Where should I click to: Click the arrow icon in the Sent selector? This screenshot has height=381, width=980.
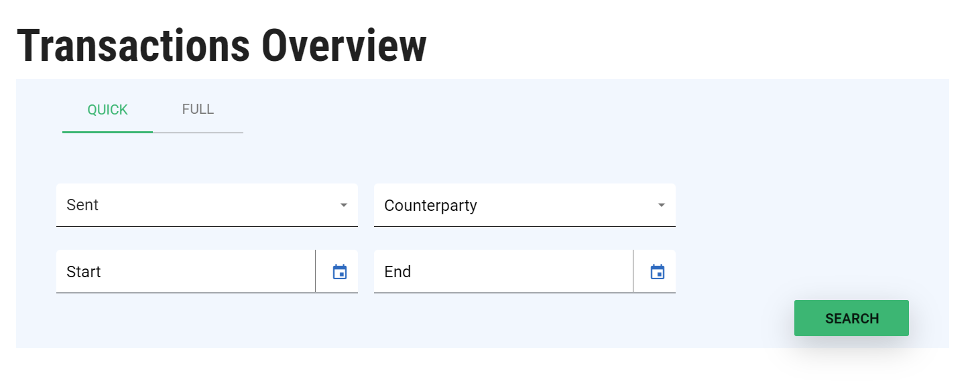point(344,205)
